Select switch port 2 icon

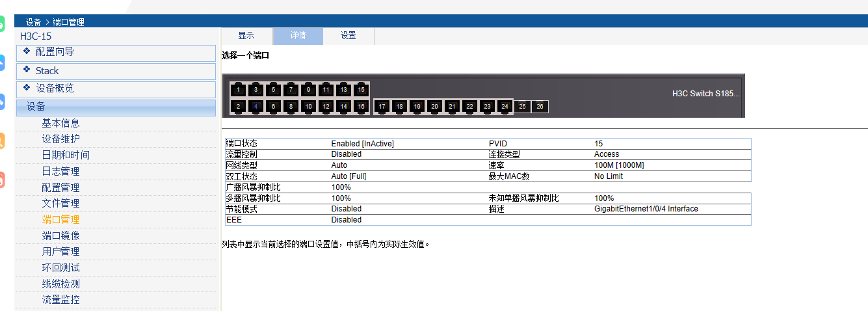point(239,106)
